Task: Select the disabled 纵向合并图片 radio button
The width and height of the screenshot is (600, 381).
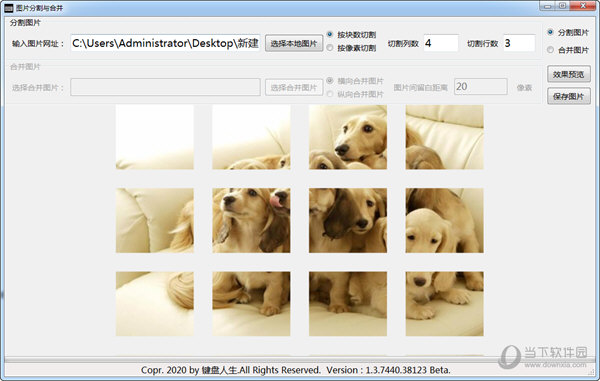Action: pyautogui.click(x=329, y=94)
